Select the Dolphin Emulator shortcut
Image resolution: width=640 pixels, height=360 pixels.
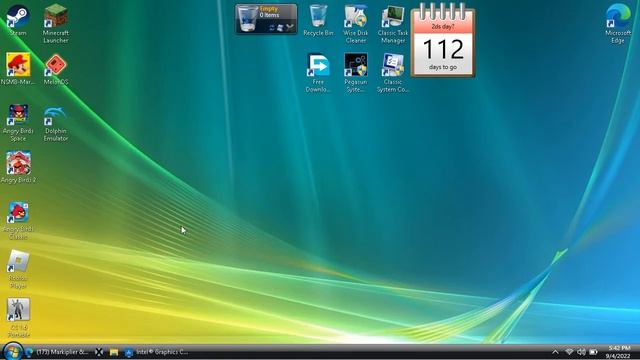56,122
